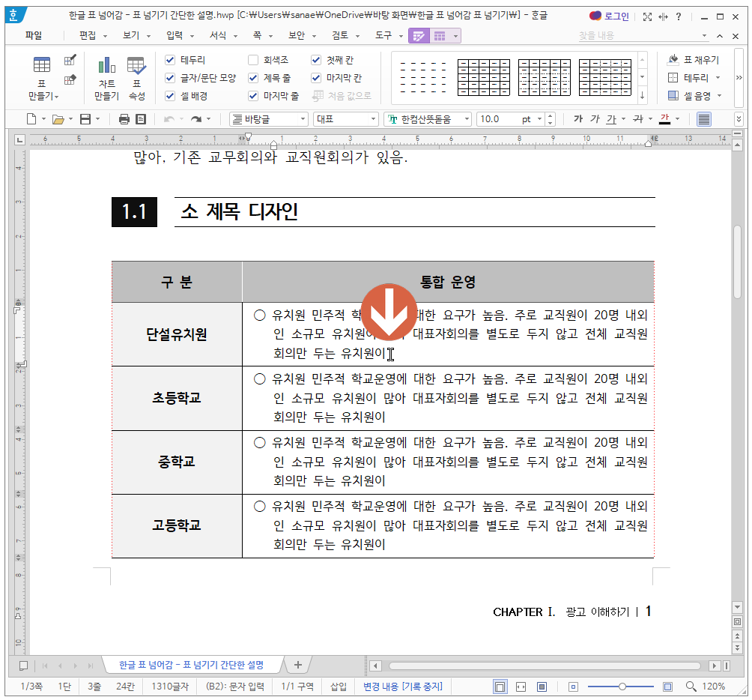This screenshot has width=752, height=700.
Task: Click the horizontal scrollbar track
Action: [545, 666]
